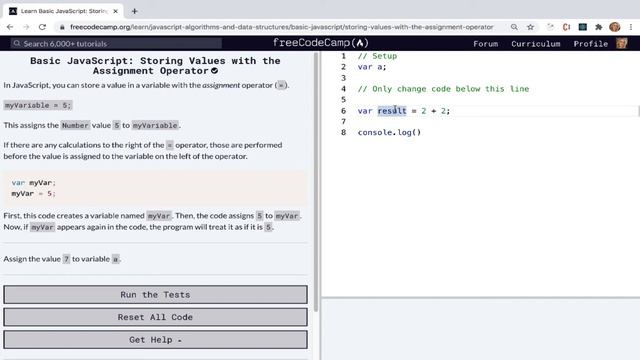Click the lock icon in address bar
Viewport: 640px width, 360px height.
[x=62, y=27]
